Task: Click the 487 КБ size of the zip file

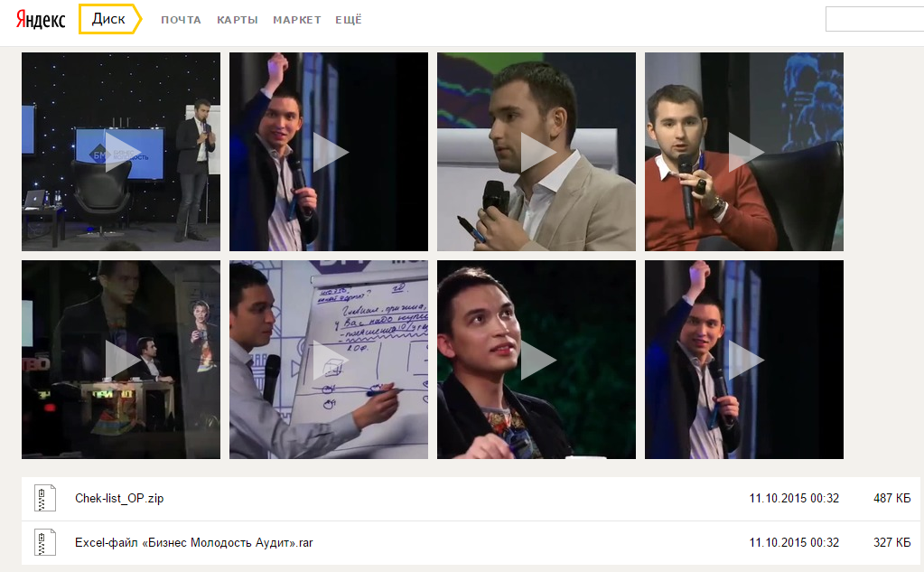Action: pos(891,498)
